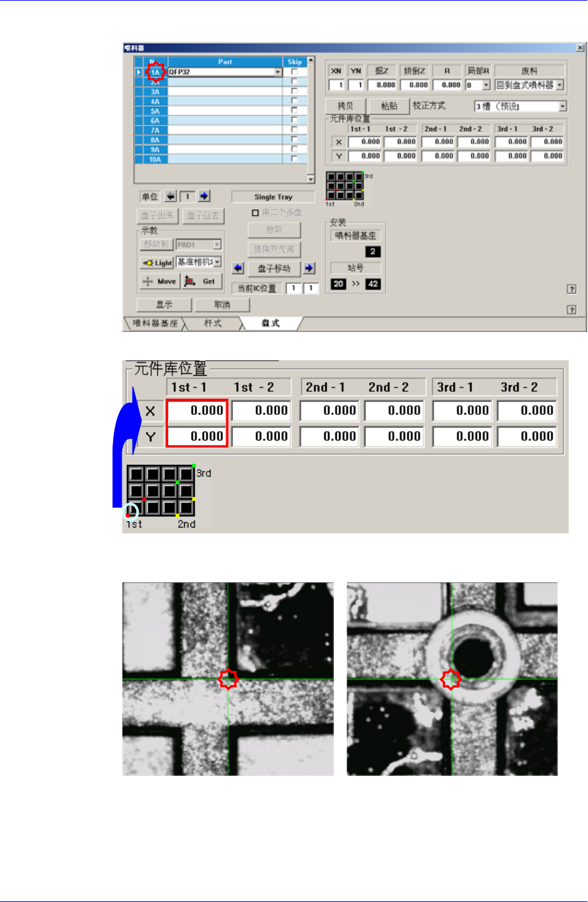Check the Skip box for row 6A
The image size is (588, 902).
295,120
